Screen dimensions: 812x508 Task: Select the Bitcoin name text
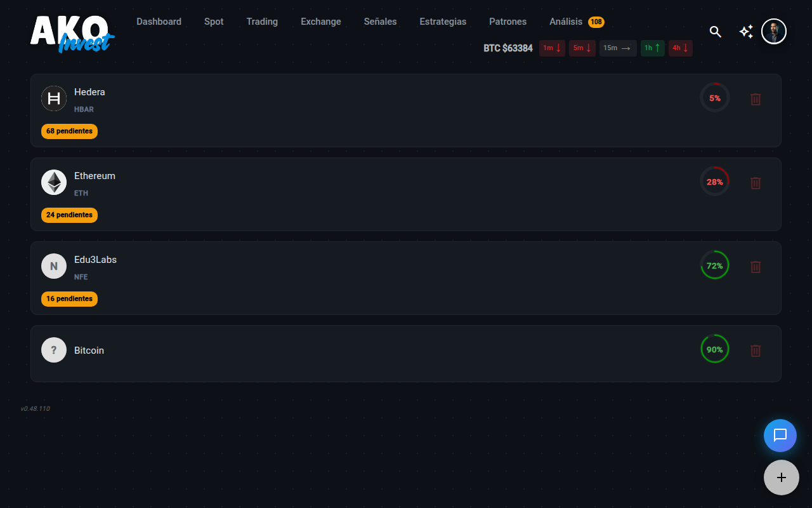89,351
